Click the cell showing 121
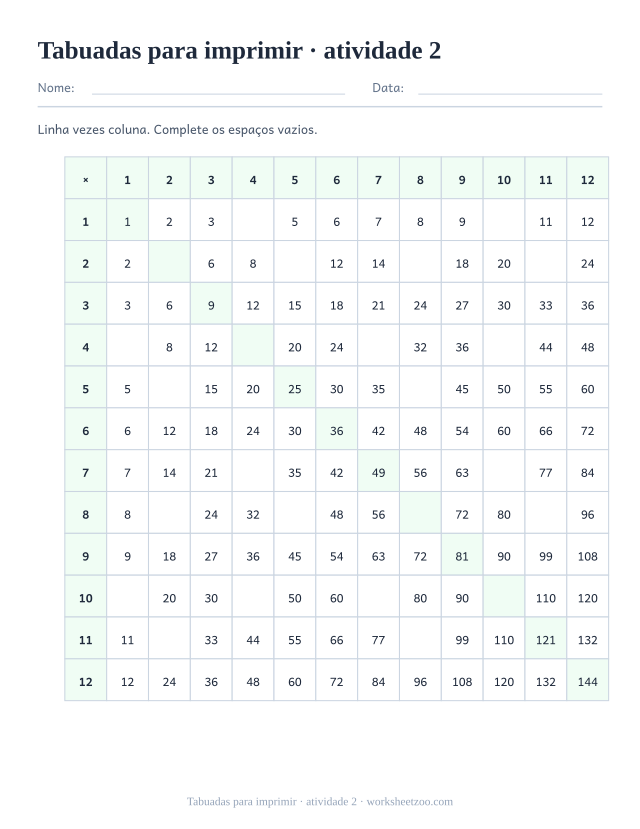This screenshot has width=640, height=829. (545, 640)
